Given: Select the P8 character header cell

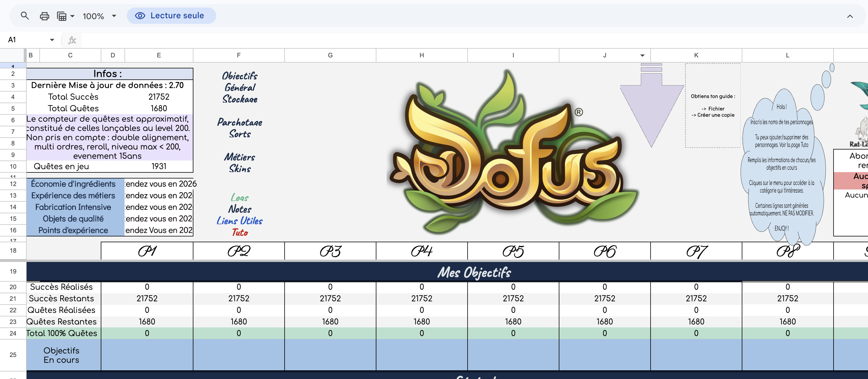Looking at the screenshot, I should click(788, 251).
